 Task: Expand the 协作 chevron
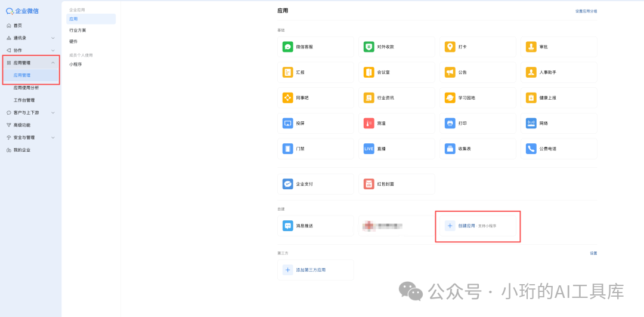(x=53, y=50)
